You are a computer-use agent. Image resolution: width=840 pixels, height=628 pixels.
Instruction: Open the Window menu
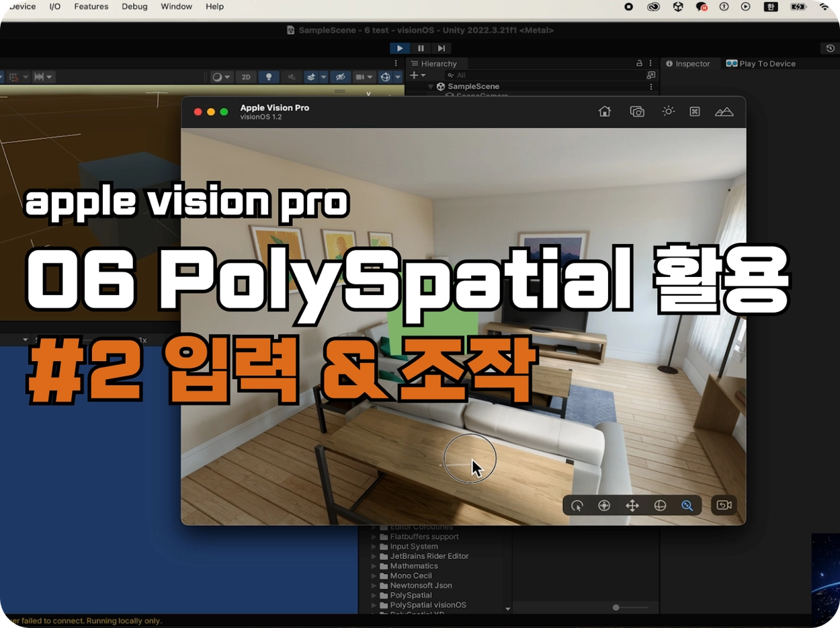pos(176,7)
